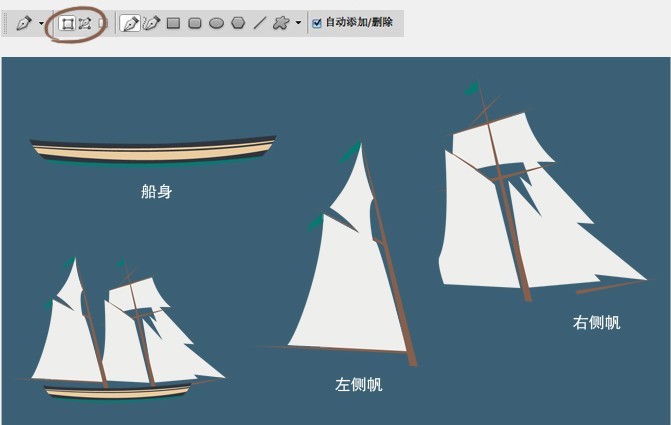Open the Pen tool preset picker icon

pos(24,23)
